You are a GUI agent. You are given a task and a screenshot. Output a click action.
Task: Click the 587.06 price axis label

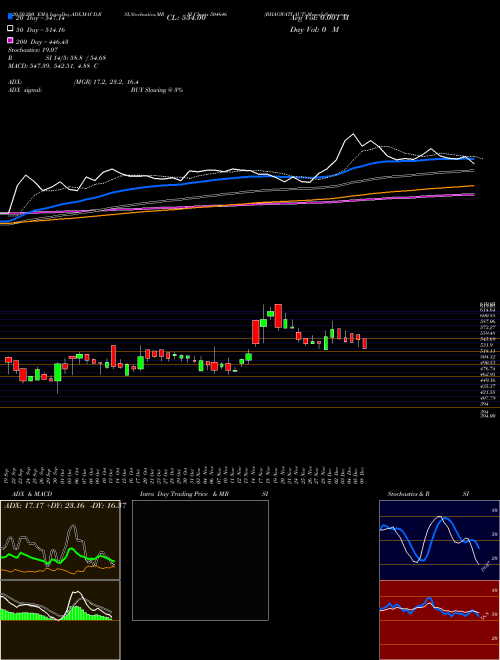click(487, 321)
